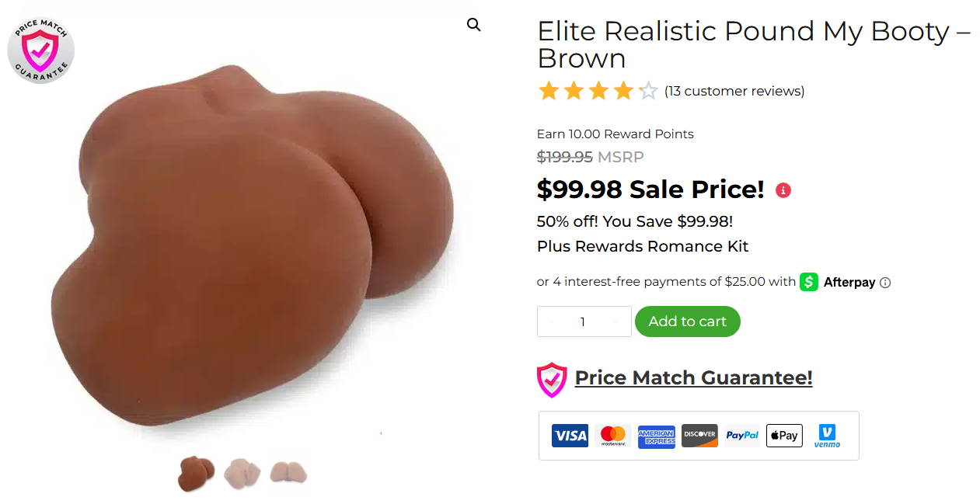Click the pink shield icon near Price Match Guarantee
The height and width of the screenshot is (504, 980).
click(552, 380)
